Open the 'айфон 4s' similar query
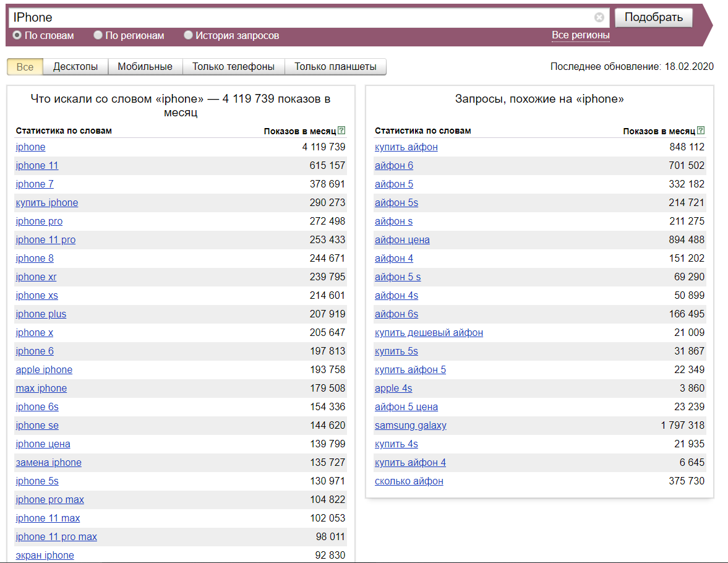728x563 pixels. pos(396,296)
